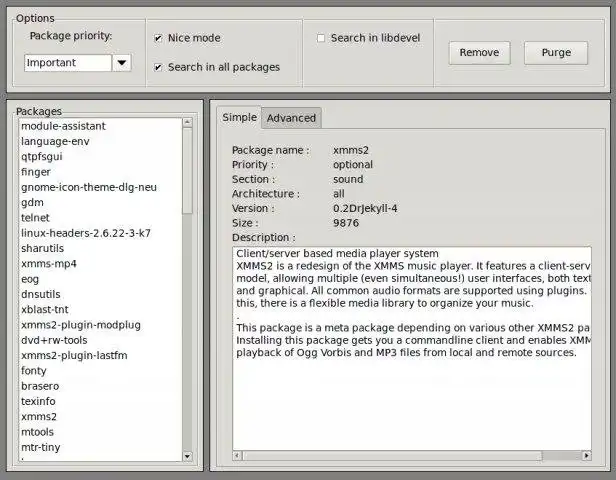The width and height of the screenshot is (616, 480).
Task: Click the Purge button
Action: point(556,53)
